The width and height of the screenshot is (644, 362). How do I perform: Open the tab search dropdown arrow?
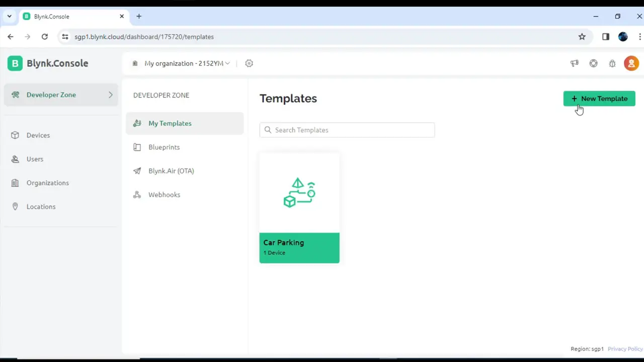(9, 16)
